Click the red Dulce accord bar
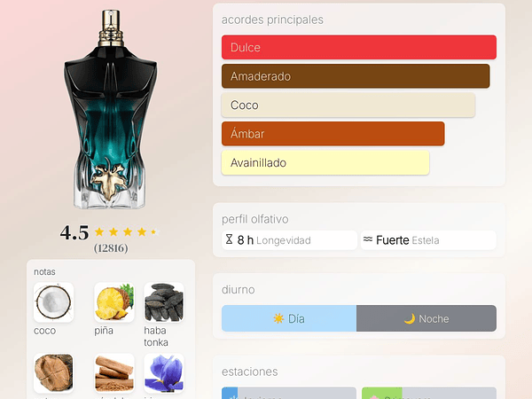Viewport: 532px width, 399px height. tap(359, 47)
